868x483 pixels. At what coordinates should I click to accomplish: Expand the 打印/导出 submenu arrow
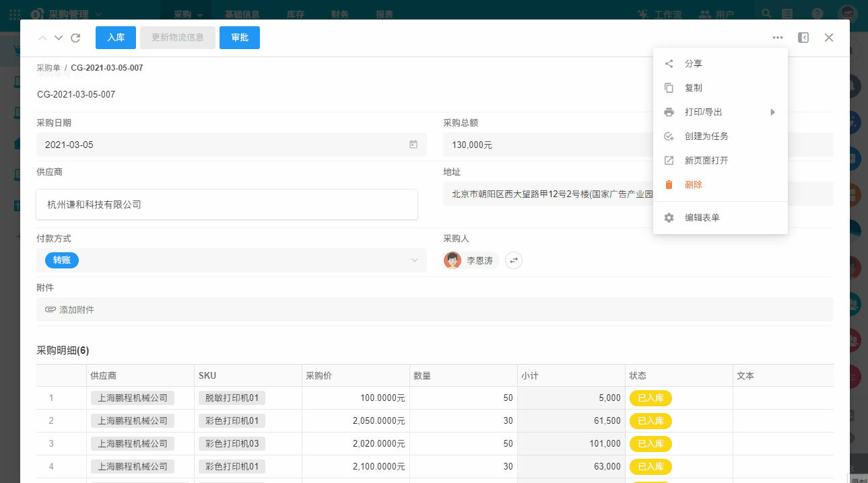pos(773,112)
